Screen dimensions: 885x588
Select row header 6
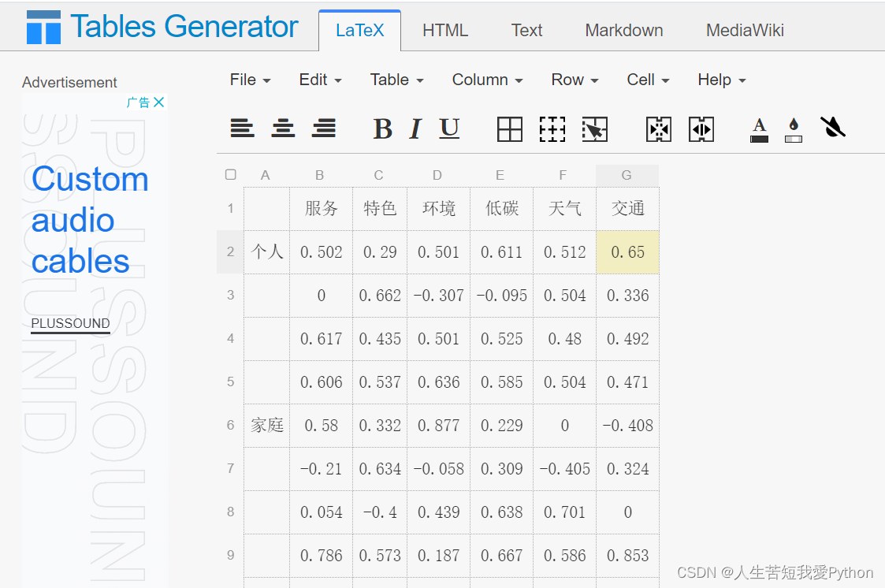(x=230, y=425)
